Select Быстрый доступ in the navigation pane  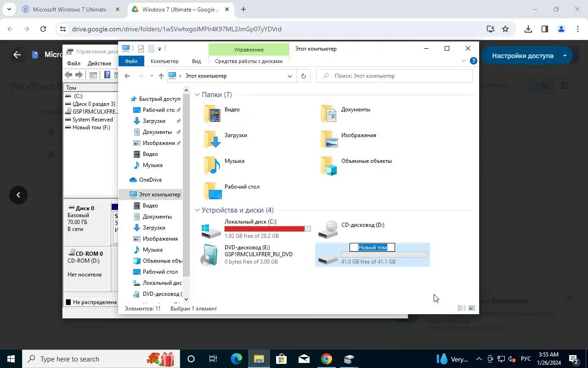(155, 99)
